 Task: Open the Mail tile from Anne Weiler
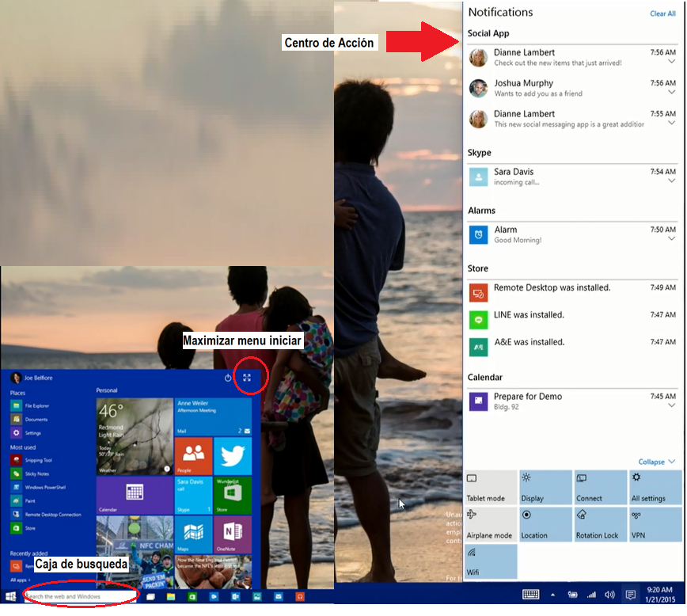(213, 417)
